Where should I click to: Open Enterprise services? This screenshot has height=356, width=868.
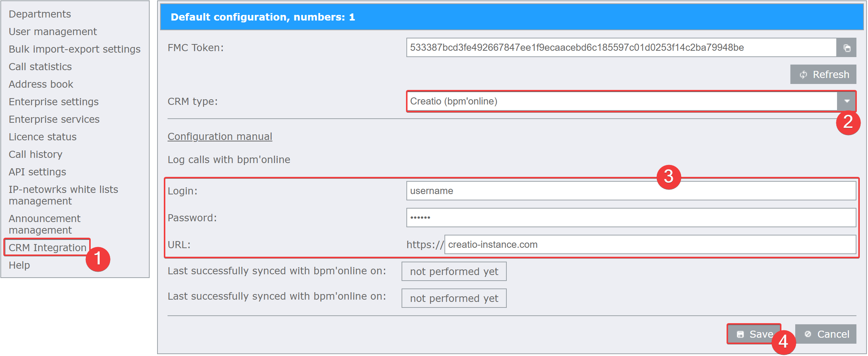(54, 119)
